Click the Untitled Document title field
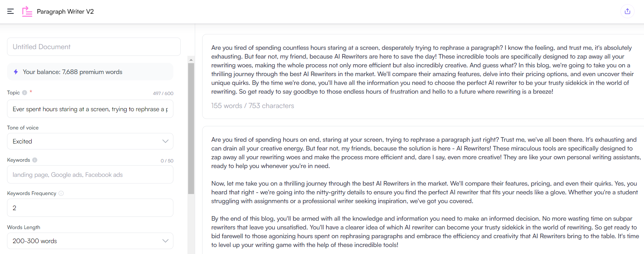 pyautogui.click(x=94, y=47)
